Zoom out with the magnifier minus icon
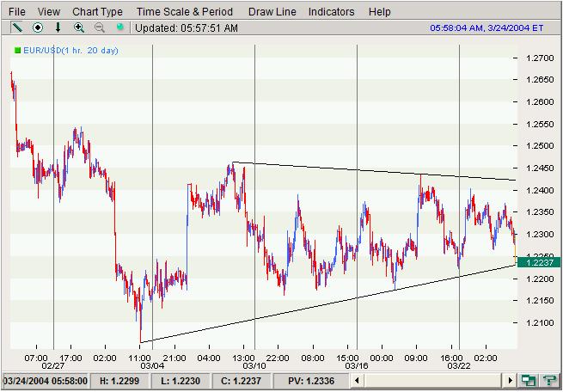Viewport: 563px width, 392px height. (x=99, y=28)
